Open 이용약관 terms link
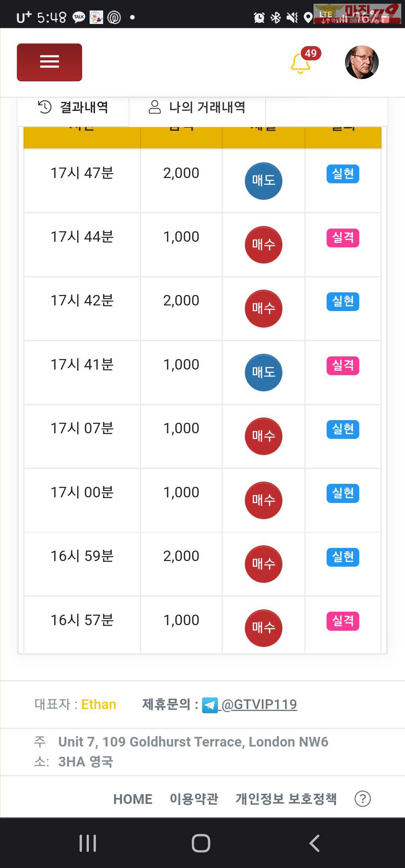Image resolution: width=405 pixels, height=868 pixels. coord(194,799)
